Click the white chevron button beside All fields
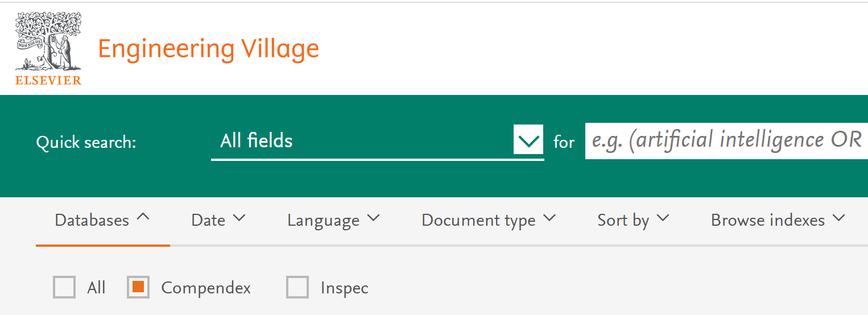The width and height of the screenshot is (868, 315). [528, 140]
